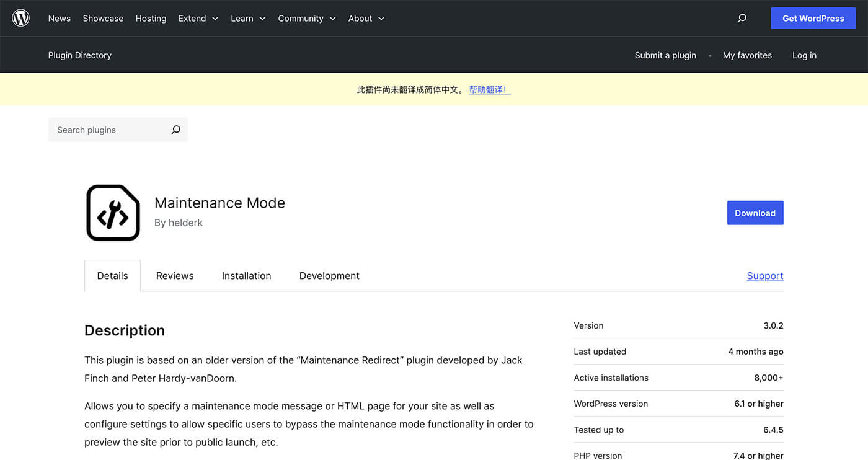Expand the Community menu

point(307,19)
